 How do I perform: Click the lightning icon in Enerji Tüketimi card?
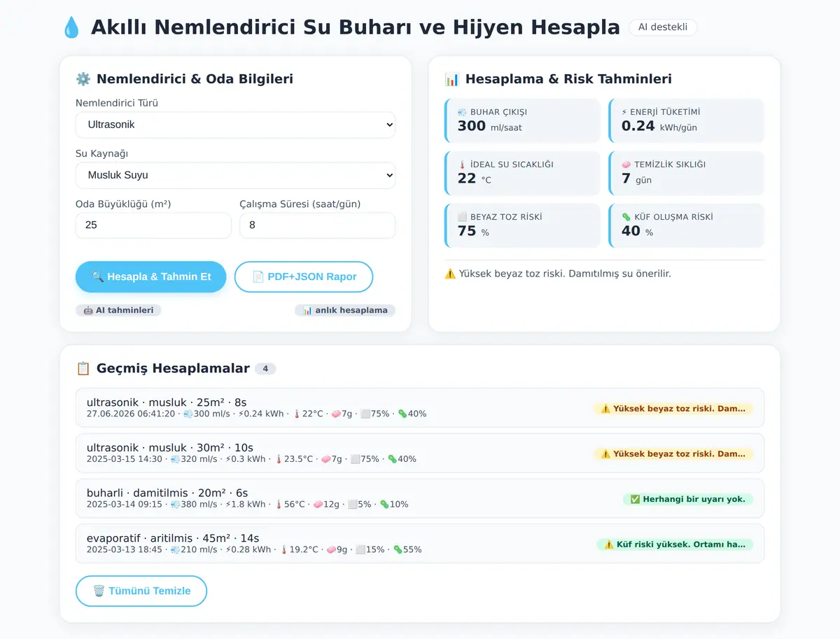click(x=624, y=112)
